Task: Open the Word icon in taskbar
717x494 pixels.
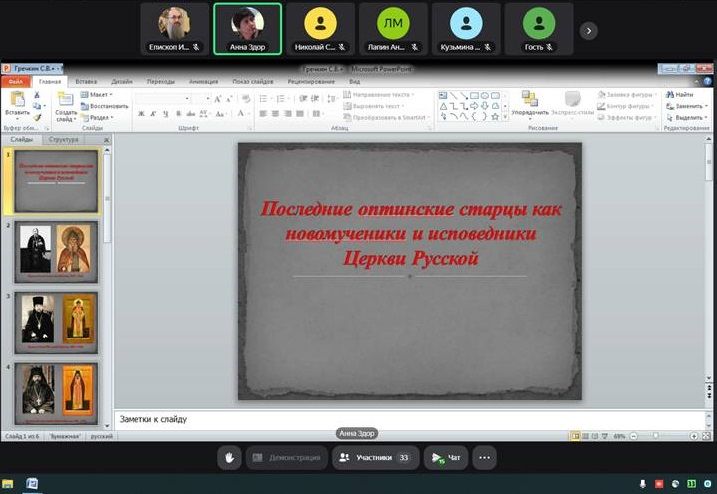Action: coord(32,484)
